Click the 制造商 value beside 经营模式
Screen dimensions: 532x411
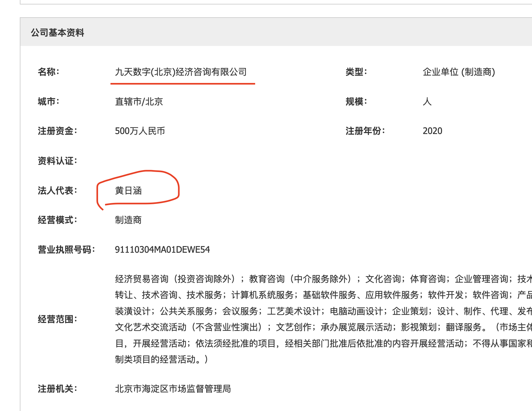128,220
